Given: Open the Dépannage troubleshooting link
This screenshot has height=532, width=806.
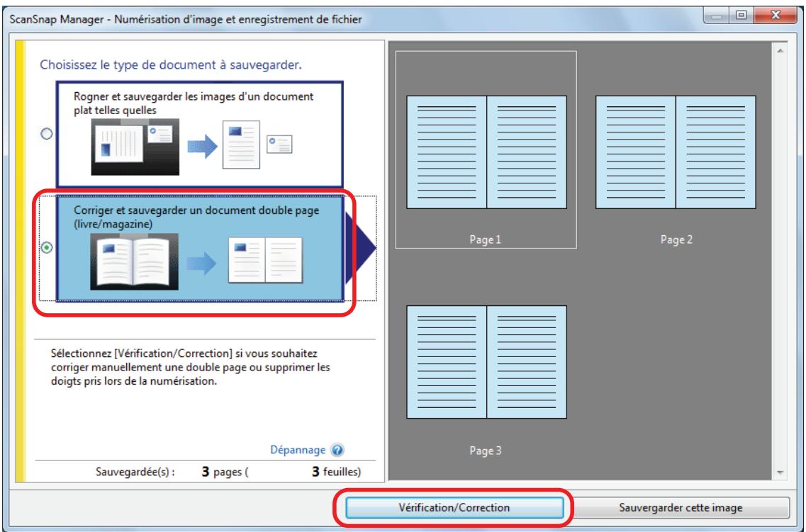Looking at the screenshot, I should click(298, 451).
